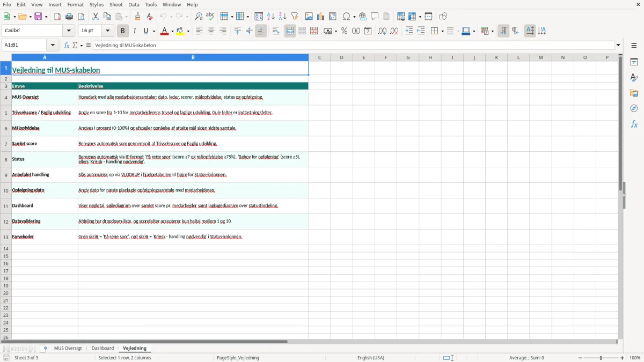
Task: Toggle Print Preview icon
Action: coord(81,17)
